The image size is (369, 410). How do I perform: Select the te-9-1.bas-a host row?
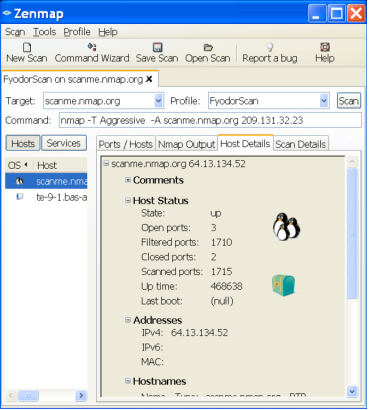pos(46,197)
